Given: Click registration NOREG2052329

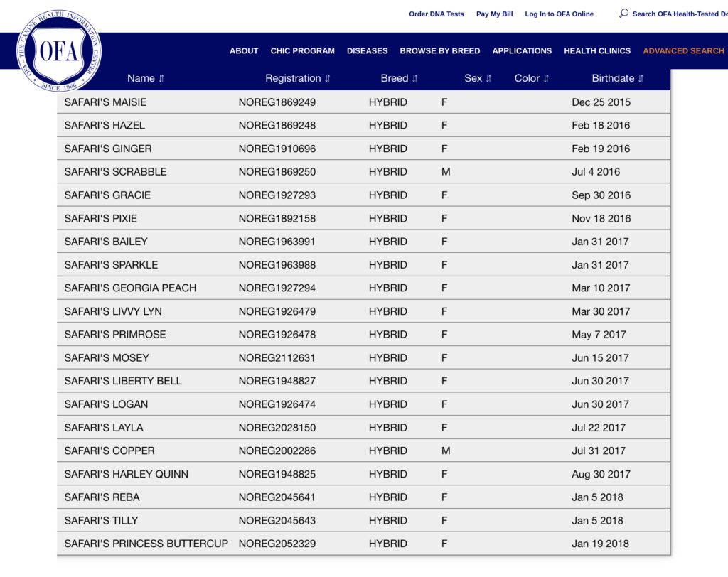Looking at the screenshot, I should 277,544.
